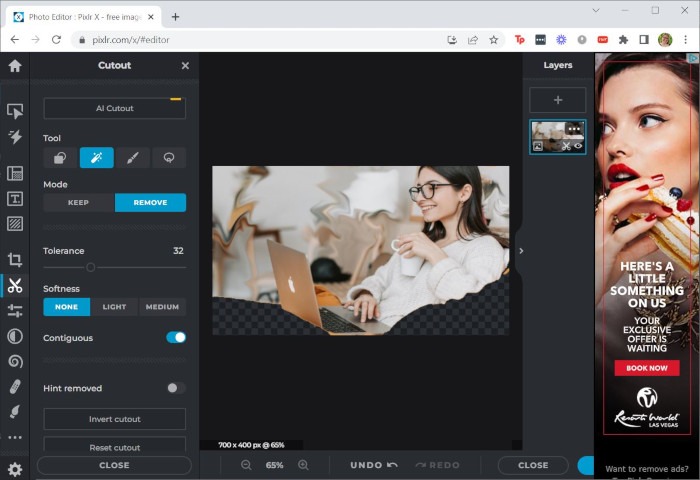Go to the Pixlr home icon
Screen dimensions: 700x480
click(x=15, y=66)
